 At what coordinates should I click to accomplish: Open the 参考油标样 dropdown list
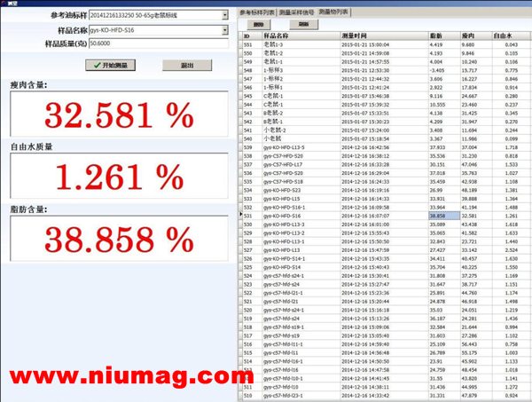[223, 16]
